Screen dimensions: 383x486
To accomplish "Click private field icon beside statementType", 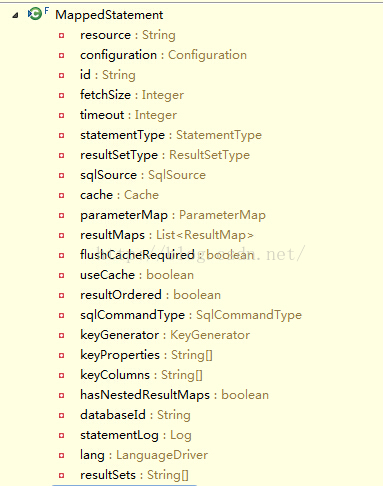I will point(61,135).
